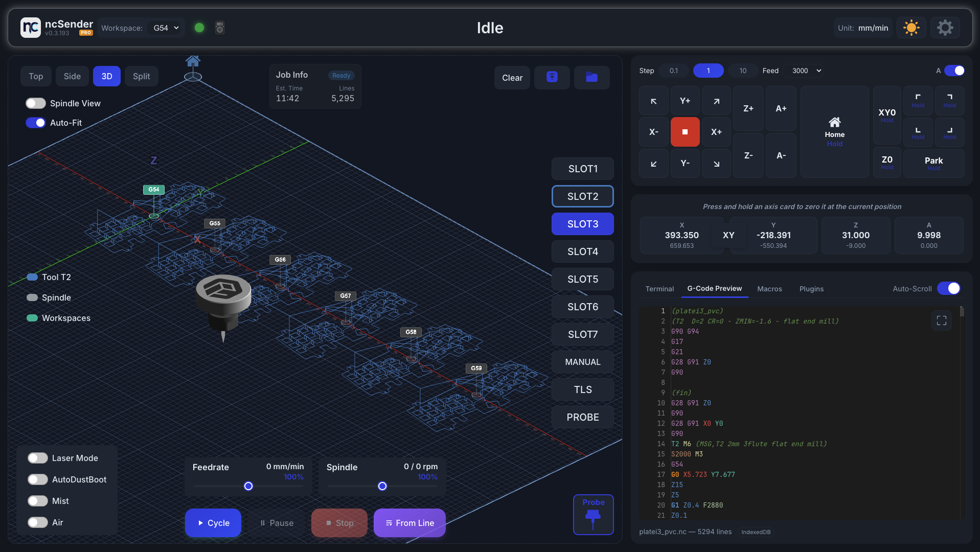980x552 pixels.
Task: Open settings with the gear icon
Action: (x=945, y=28)
